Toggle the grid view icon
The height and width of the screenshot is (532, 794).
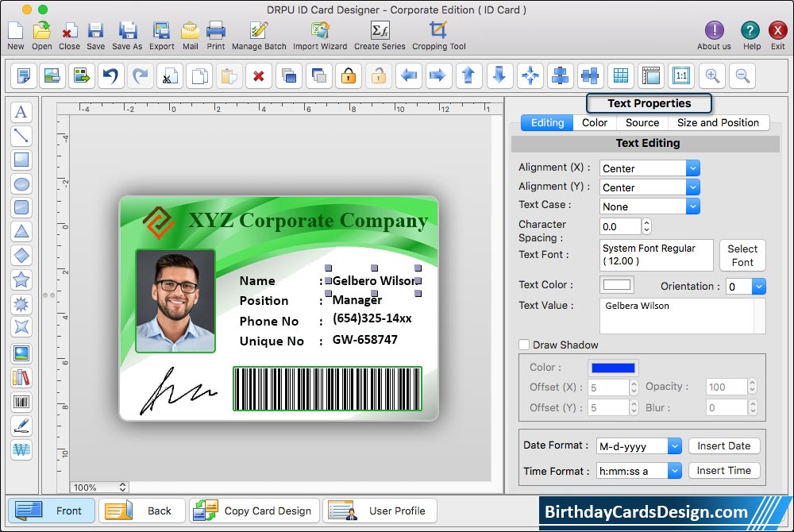pyautogui.click(x=621, y=76)
